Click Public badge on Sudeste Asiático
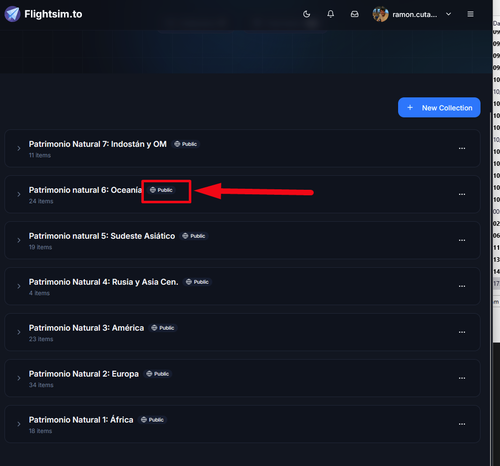Screen dimensions: 500x466 (194, 236)
